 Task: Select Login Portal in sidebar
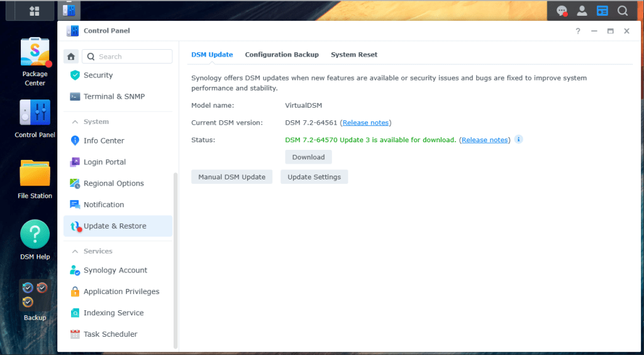[x=118, y=162]
